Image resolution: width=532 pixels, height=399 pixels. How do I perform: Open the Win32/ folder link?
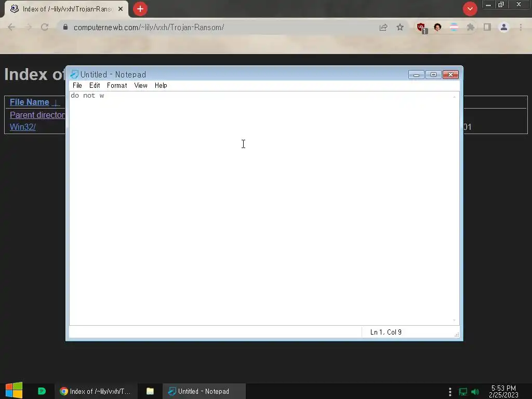click(23, 127)
